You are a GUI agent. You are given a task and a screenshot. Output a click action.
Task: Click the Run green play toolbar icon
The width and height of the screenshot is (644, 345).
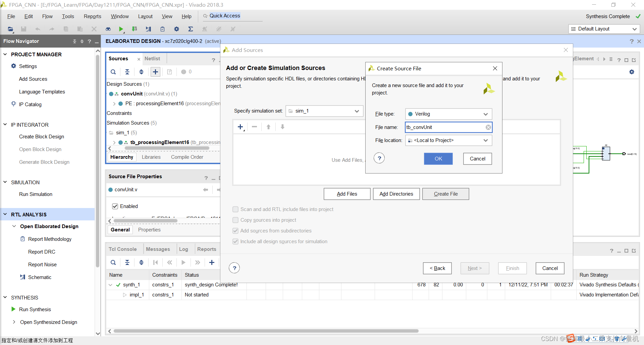coord(121,29)
